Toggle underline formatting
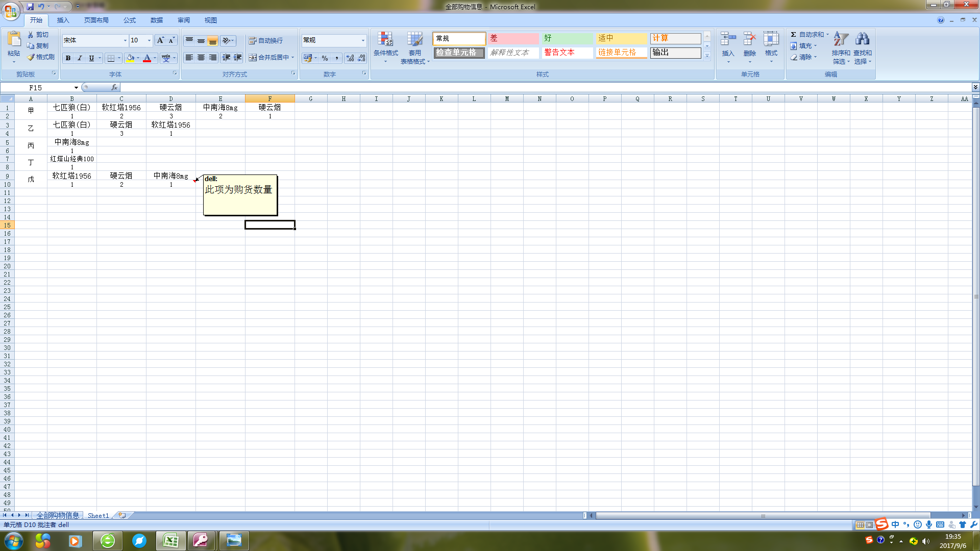 (x=91, y=58)
